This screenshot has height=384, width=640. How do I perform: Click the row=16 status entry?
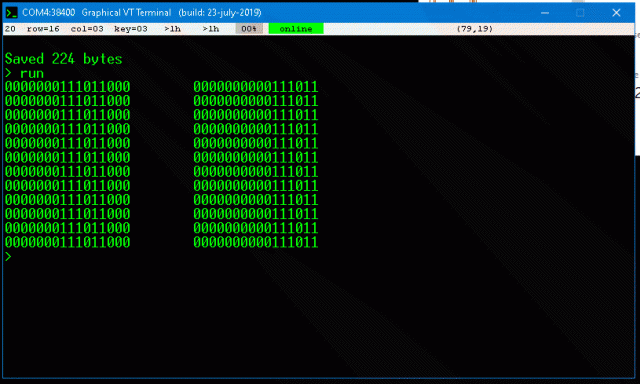(43, 29)
